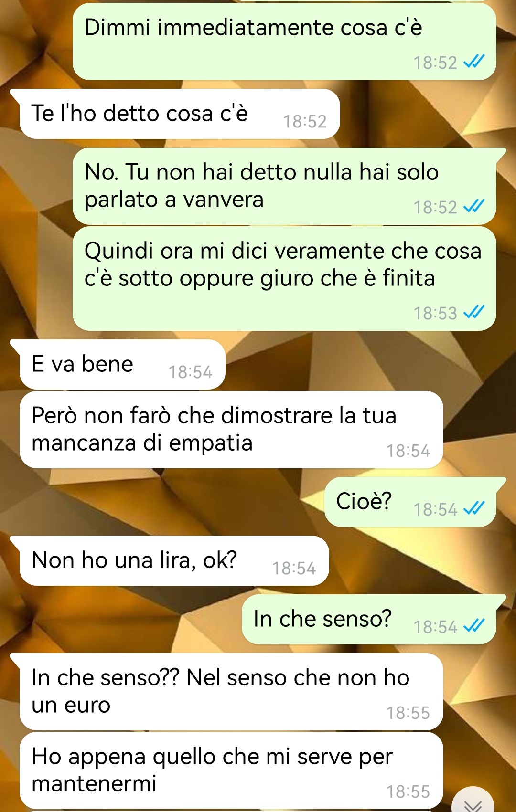Tap the 'Quindi ora mi dici veramente' message
Screen dimensions: 516x812
point(284,279)
